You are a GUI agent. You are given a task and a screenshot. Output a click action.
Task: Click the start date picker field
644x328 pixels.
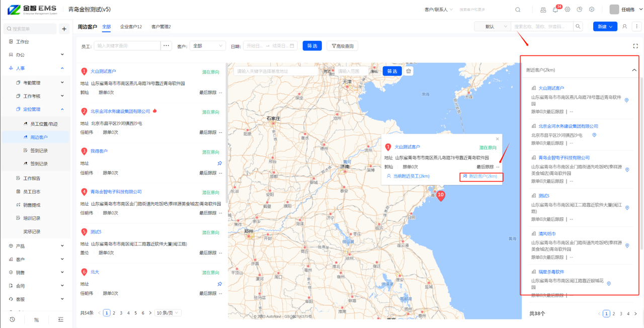click(x=255, y=46)
